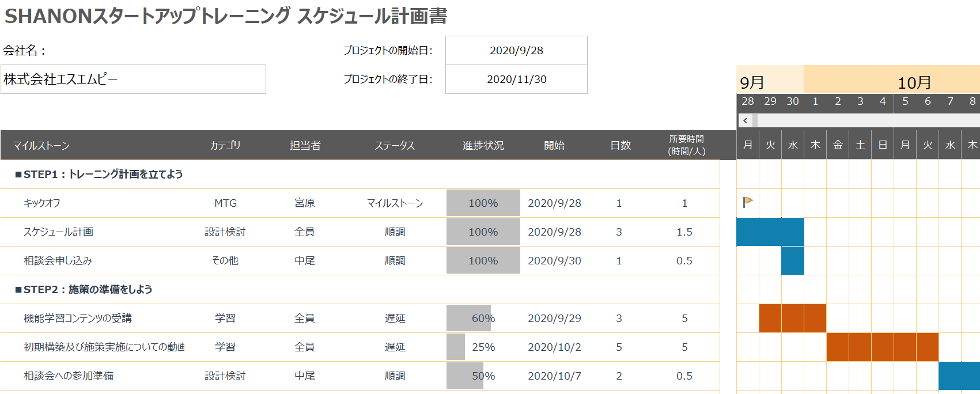980x394 pixels.
Task: Select the STEP1：トレーニング計画を立てよう section row
Action: coord(360,174)
